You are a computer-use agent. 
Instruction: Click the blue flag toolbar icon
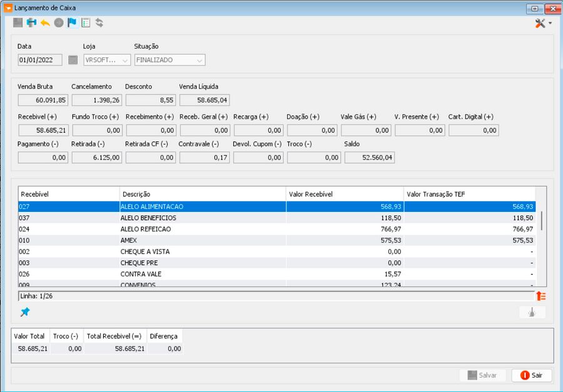coord(72,23)
